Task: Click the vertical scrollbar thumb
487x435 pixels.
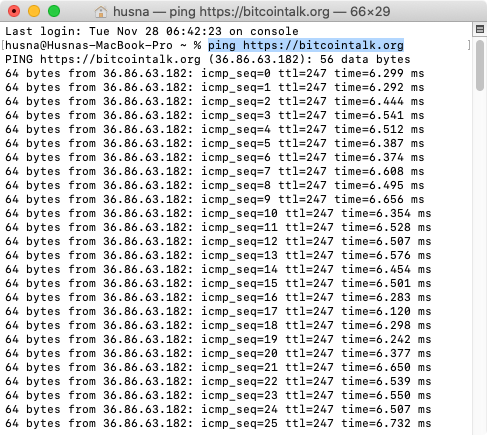Action: [x=480, y=65]
